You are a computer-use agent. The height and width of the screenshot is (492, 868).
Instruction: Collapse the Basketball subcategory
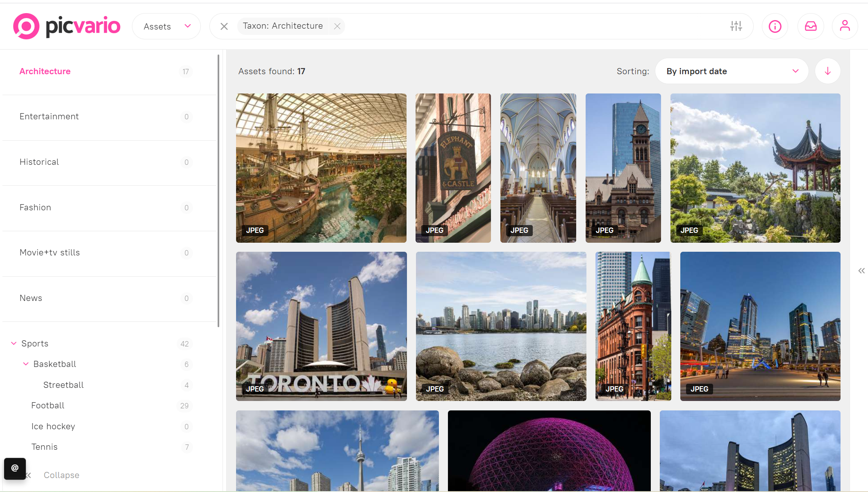[26, 364]
